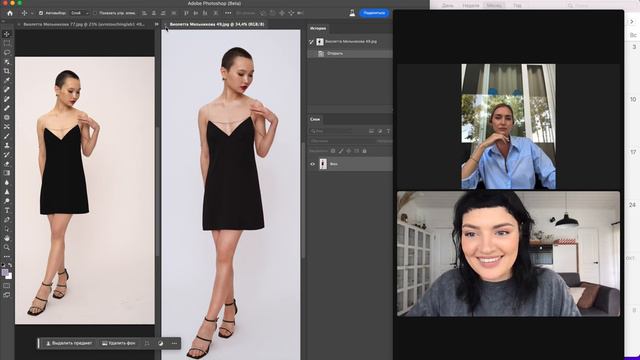The width and height of the screenshot is (640, 360).
Task: Select the Type tool
Action: point(7,210)
